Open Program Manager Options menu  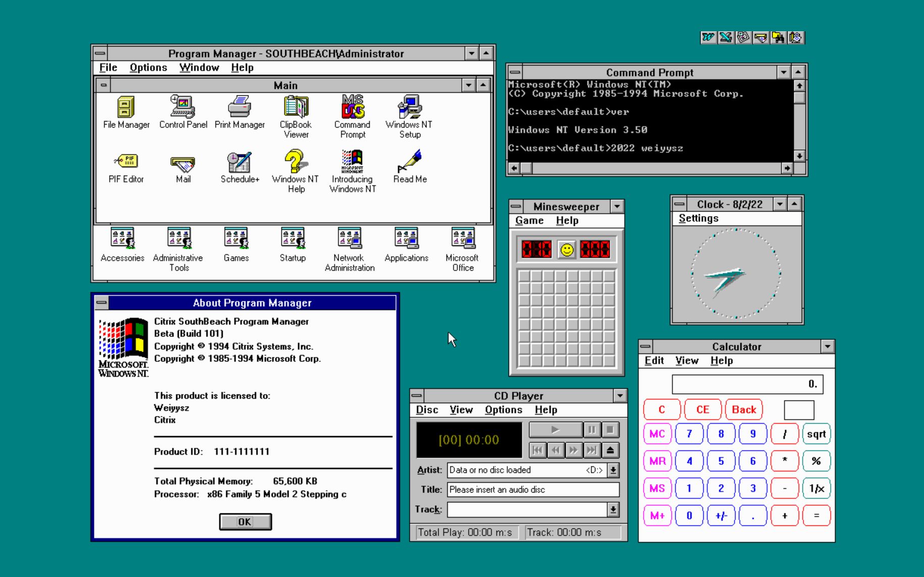(x=148, y=68)
